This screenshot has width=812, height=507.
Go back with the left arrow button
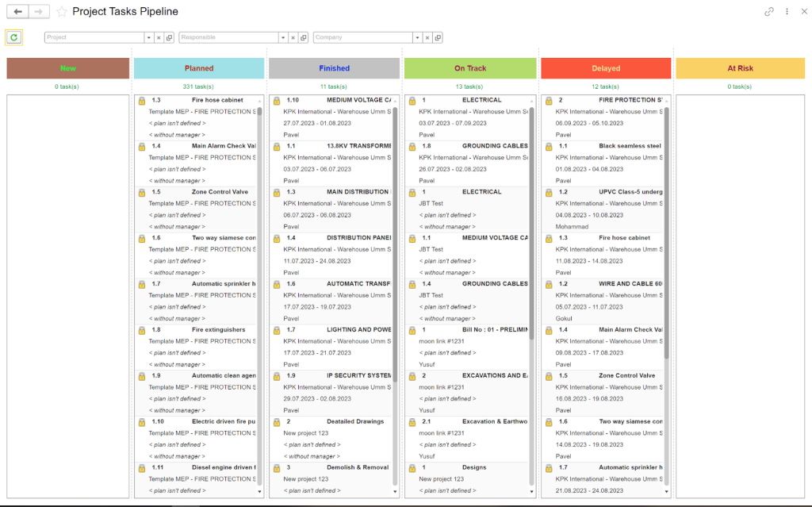coord(18,11)
